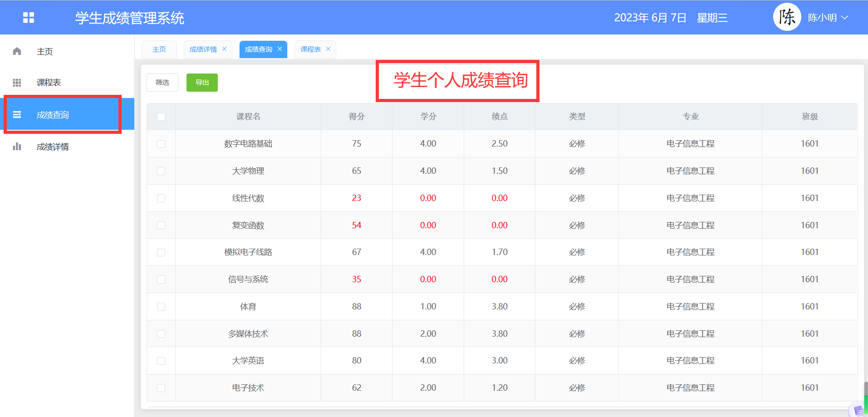Click the red score 54 cell
868x417 pixels.
(357, 226)
